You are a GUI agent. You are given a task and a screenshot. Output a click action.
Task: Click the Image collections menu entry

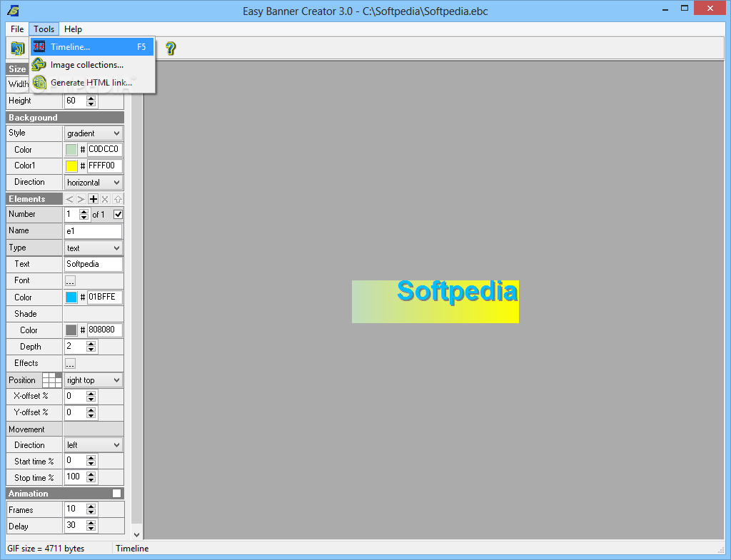[x=92, y=65]
